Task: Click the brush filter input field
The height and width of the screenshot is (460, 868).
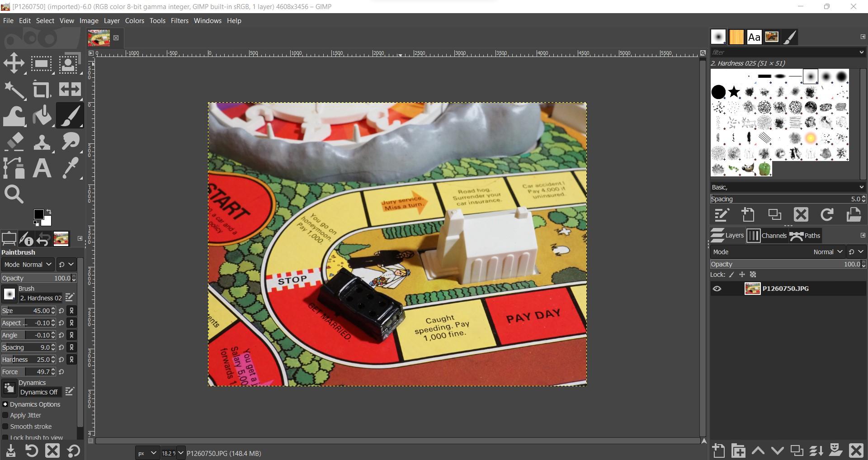Action: pos(783,52)
